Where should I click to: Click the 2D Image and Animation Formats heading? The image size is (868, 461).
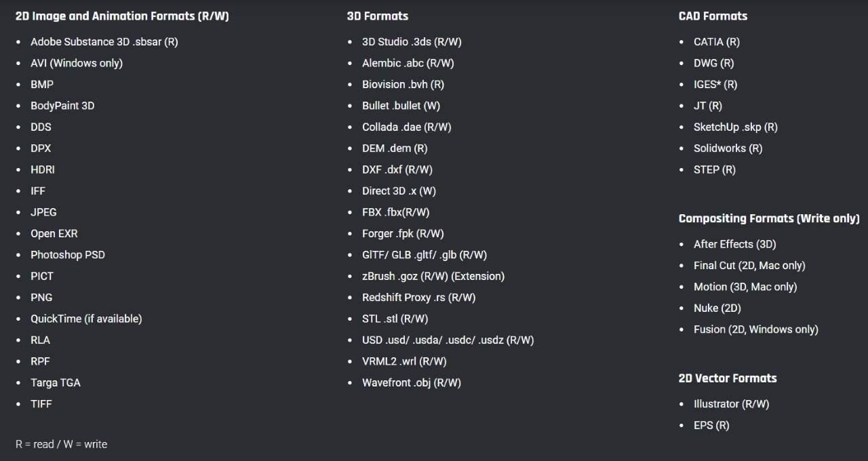[122, 16]
